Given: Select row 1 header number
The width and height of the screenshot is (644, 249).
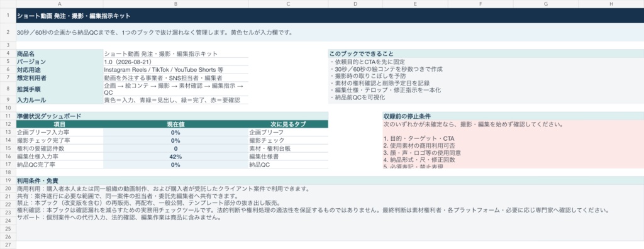Looking at the screenshot, I should 8,16.
